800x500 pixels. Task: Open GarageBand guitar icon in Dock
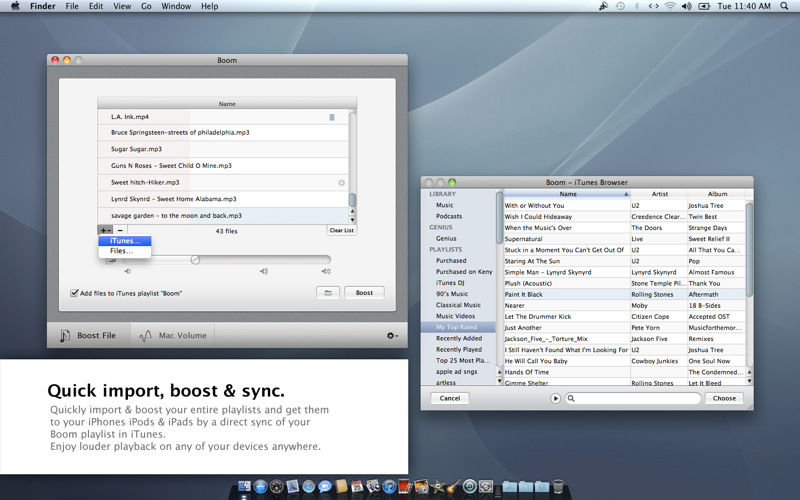coord(453,486)
